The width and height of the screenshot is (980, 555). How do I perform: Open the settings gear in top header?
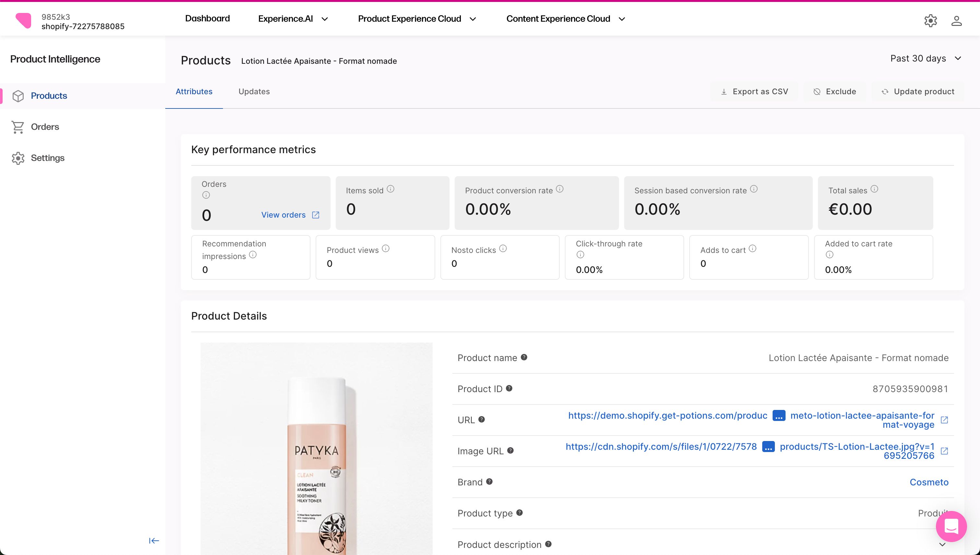(930, 21)
